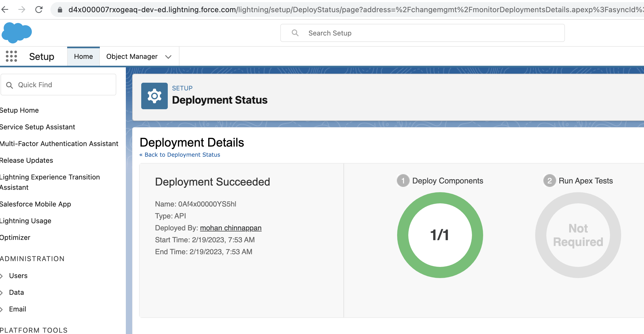Focus the Search Setup field

(423, 33)
